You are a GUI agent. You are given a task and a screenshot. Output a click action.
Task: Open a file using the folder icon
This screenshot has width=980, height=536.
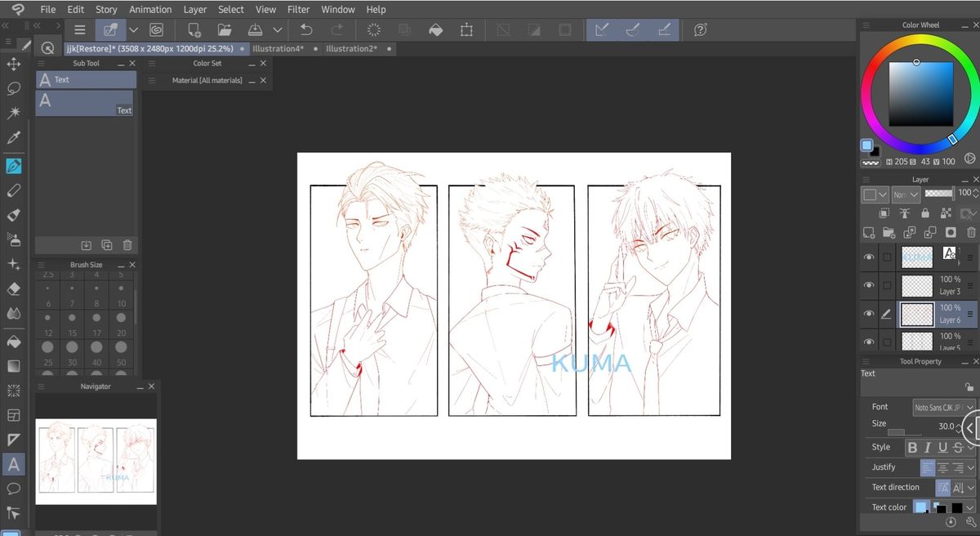pyautogui.click(x=225, y=29)
